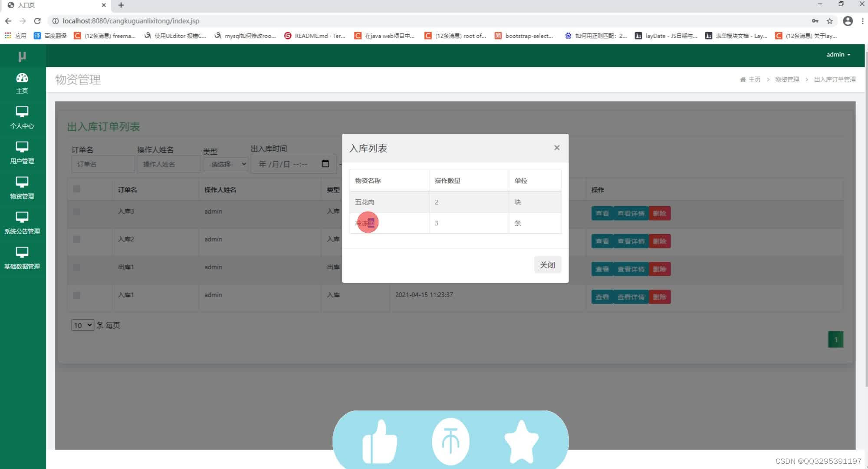Click 查看 button for order 入库3
The image size is (868, 469).
pyautogui.click(x=602, y=213)
